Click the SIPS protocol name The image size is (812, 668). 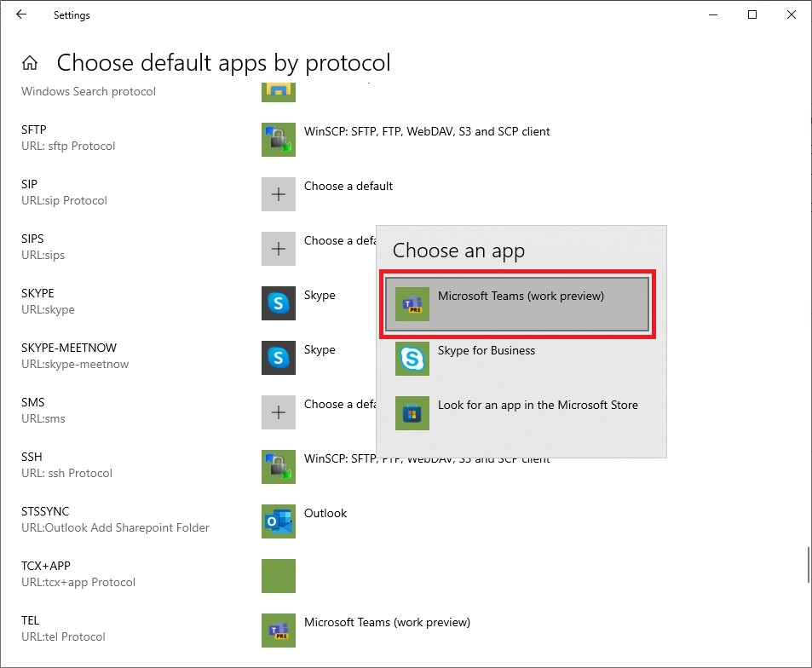click(32, 239)
